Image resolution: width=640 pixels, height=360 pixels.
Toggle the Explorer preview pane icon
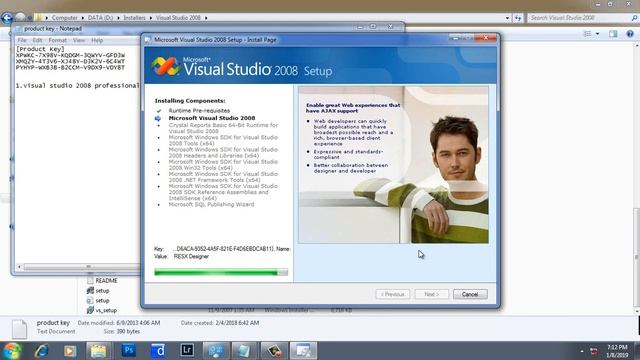pyautogui.click(x=613, y=34)
